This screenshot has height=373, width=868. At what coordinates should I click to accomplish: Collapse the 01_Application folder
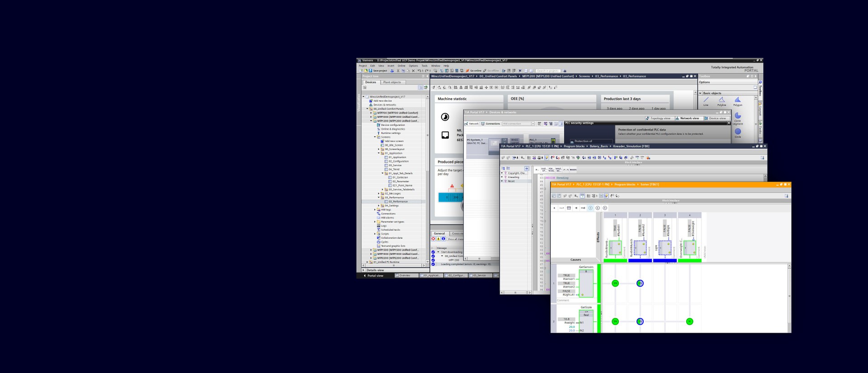379,153
